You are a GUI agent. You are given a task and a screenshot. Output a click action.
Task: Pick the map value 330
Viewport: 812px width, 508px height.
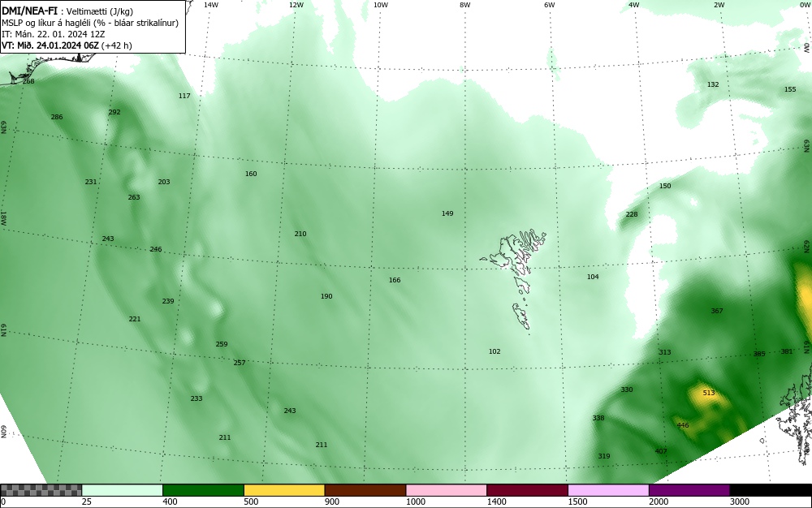pyautogui.click(x=627, y=390)
